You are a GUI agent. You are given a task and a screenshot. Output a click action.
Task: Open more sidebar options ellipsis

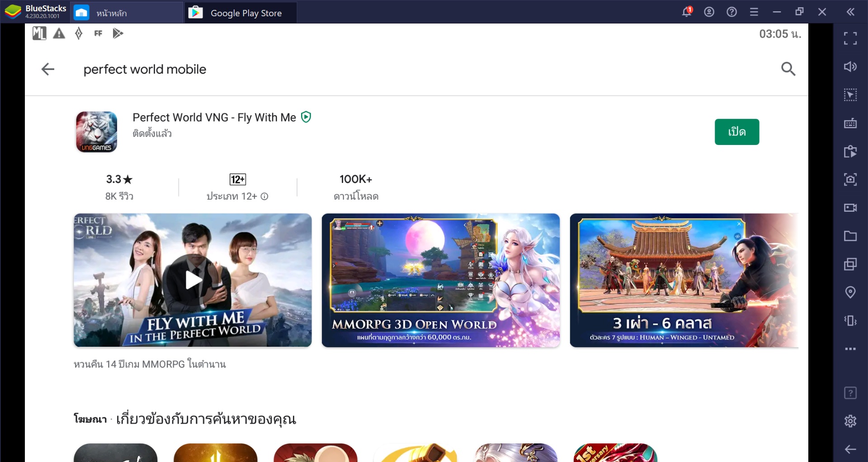point(850,349)
